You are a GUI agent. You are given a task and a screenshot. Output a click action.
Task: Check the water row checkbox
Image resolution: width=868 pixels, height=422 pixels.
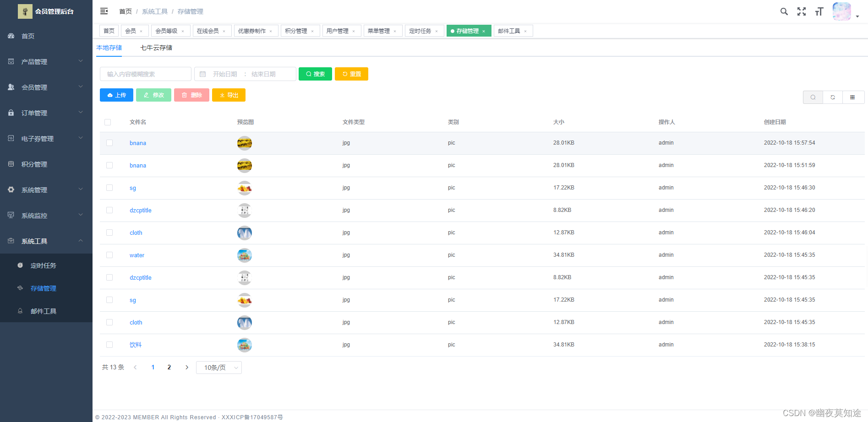click(x=109, y=255)
